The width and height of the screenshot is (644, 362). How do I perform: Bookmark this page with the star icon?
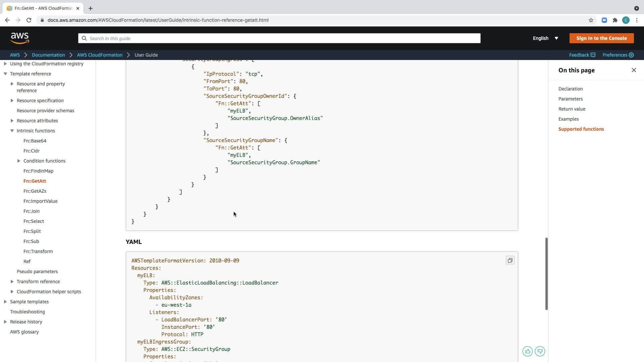[x=591, y=20]
